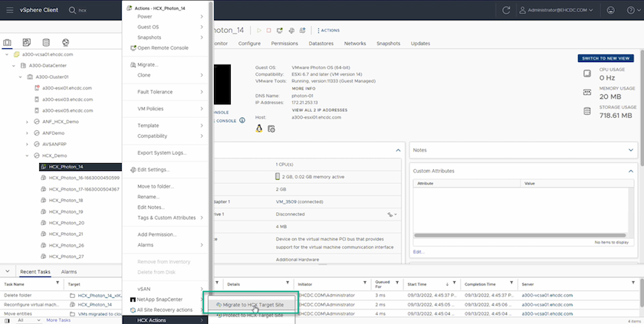
Task: Select HCX_Photon_18 in the inventory tree
Action: click(65, 200)
